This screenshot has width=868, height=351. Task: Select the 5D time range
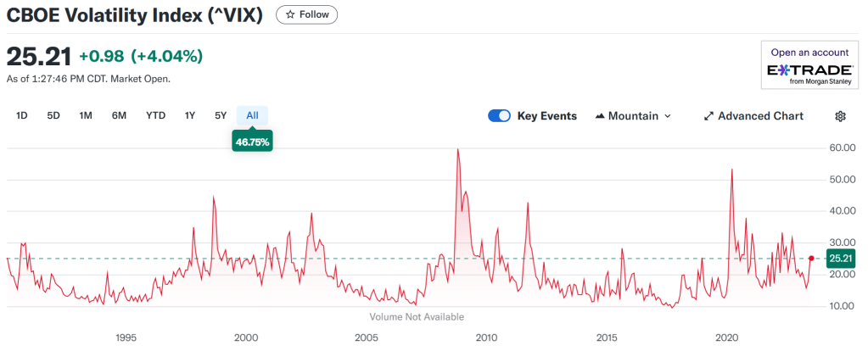pyautogui.click(x=53, y=115)
